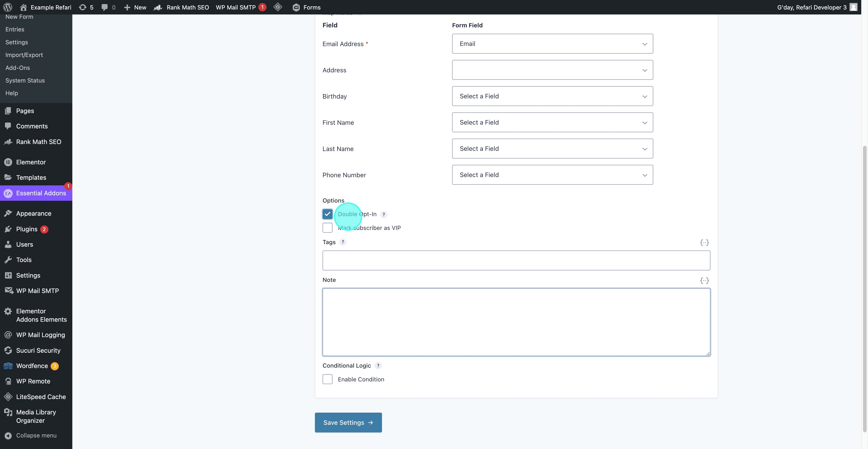Click the help icon next to Tags label
Screen dimensions: 868x449
(343, 242)
